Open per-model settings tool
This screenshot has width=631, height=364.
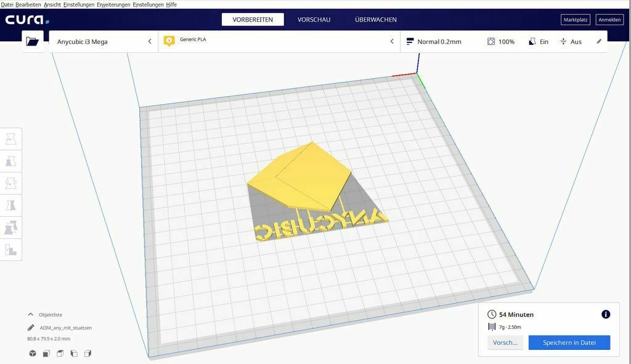coord(11,227)
